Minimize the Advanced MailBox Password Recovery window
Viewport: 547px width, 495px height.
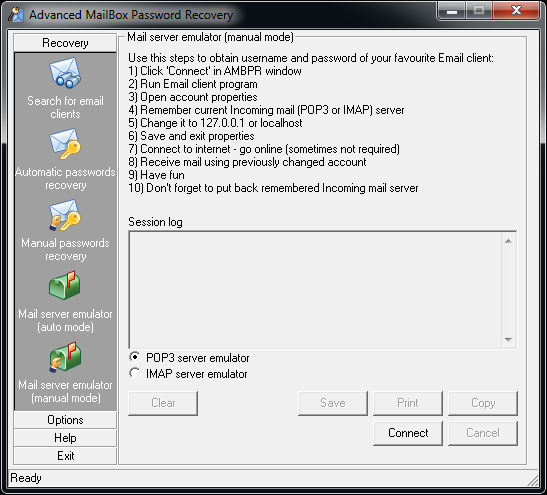pos(452,12)
